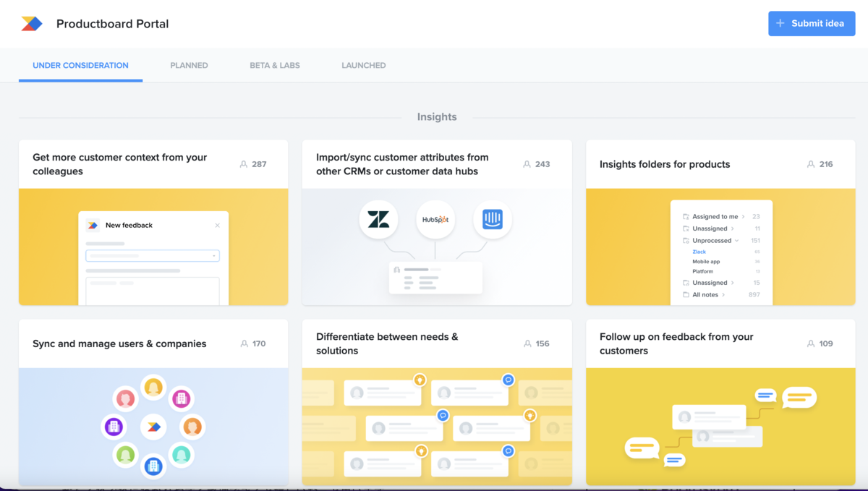Image resolution: width=868 pixels, height=491 pixels.
Task: Click the vote count 287
Action: 259,164
